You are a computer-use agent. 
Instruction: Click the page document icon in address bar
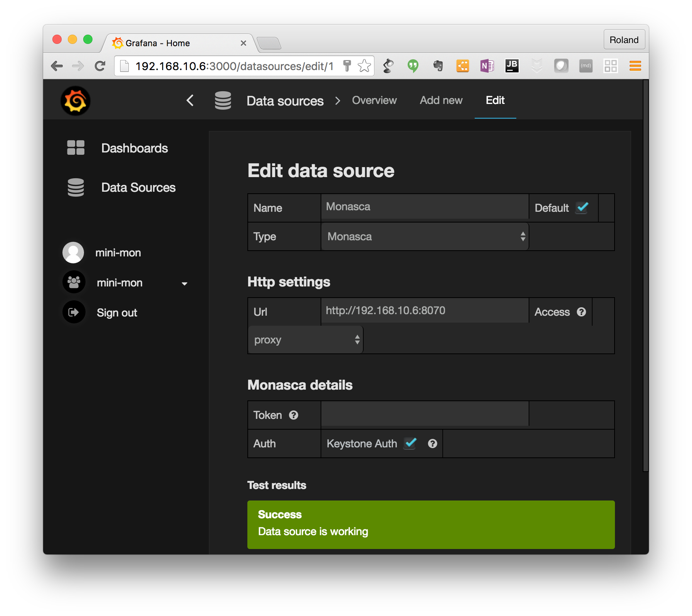pyautogui.click(x=124, y=66)
